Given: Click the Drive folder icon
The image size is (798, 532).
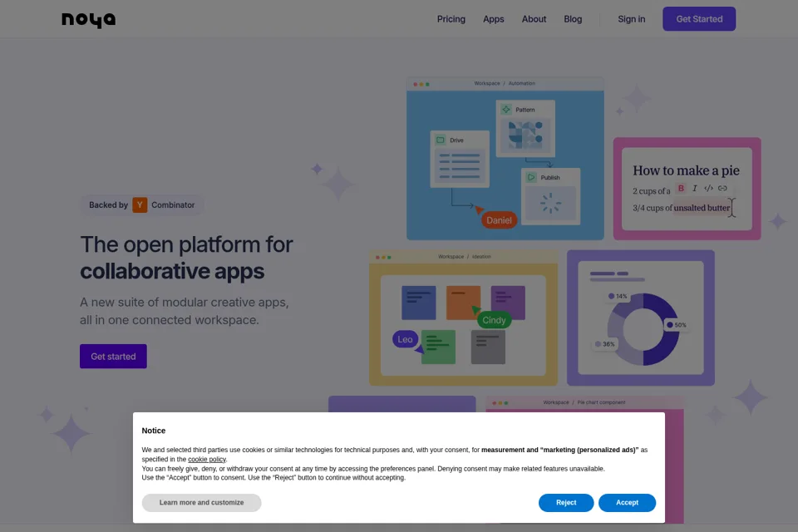Looking at the screenshot, I should point(441,140).
